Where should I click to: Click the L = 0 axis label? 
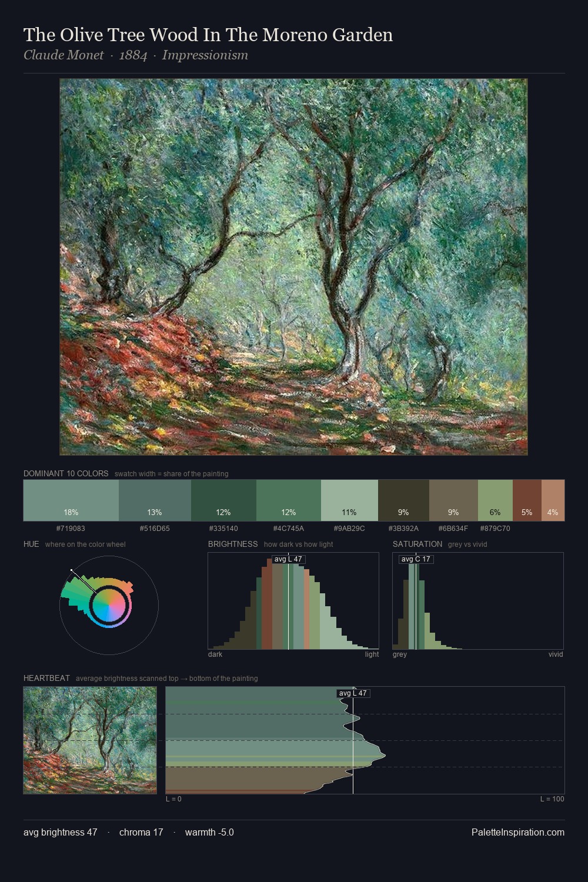pyautogui.click(x=173, y=799)
